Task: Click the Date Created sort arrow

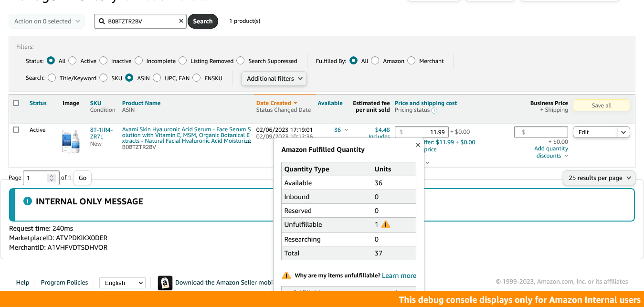Action: coord(296,103)
